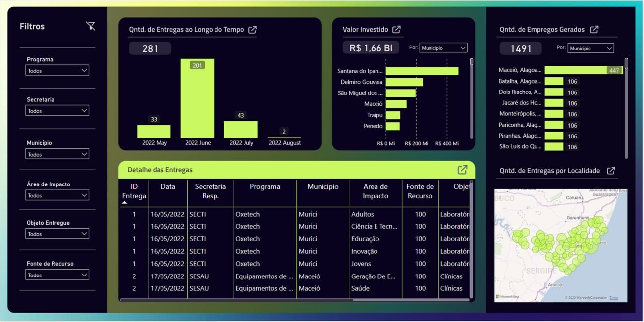
Task: Sort table by Area de Impacto header
Action: pos(376,191)
